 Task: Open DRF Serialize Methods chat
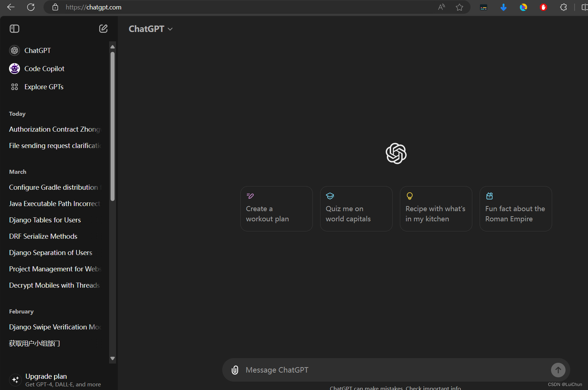click(55, 236)
